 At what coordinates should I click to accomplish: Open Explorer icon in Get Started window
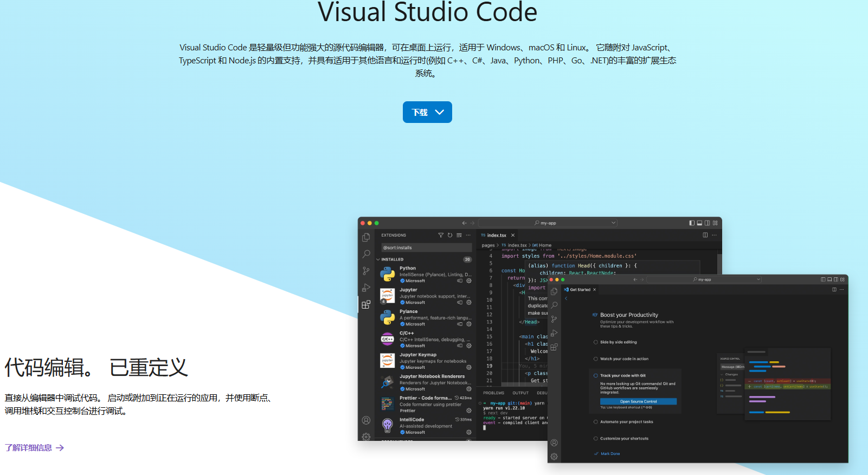point(554,291)
